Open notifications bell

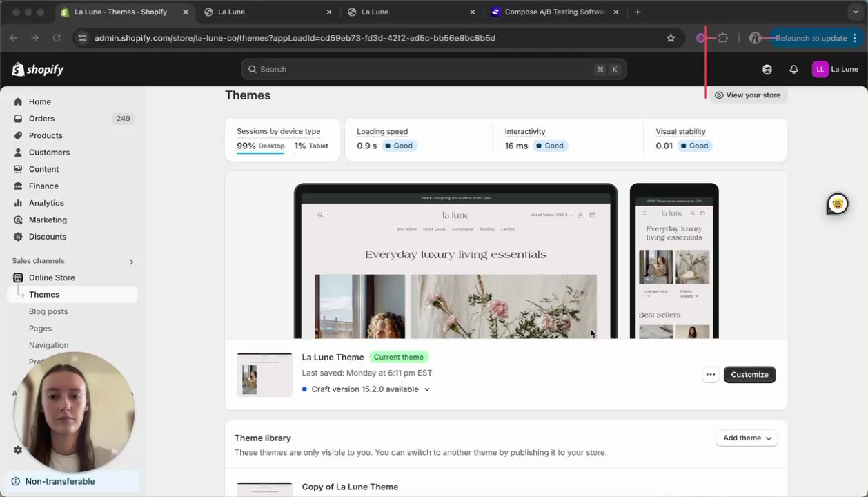click(x=793, y=69)
